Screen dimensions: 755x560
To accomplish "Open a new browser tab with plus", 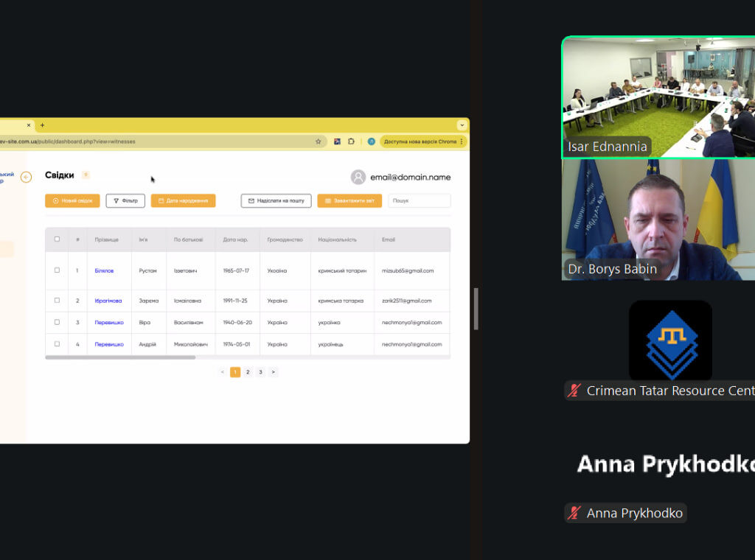I will pos(42,125).
